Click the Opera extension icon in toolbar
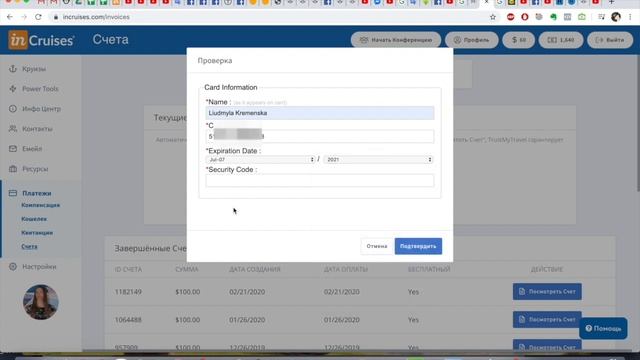This screenshot has height=360, width=640. coord(524,17)
